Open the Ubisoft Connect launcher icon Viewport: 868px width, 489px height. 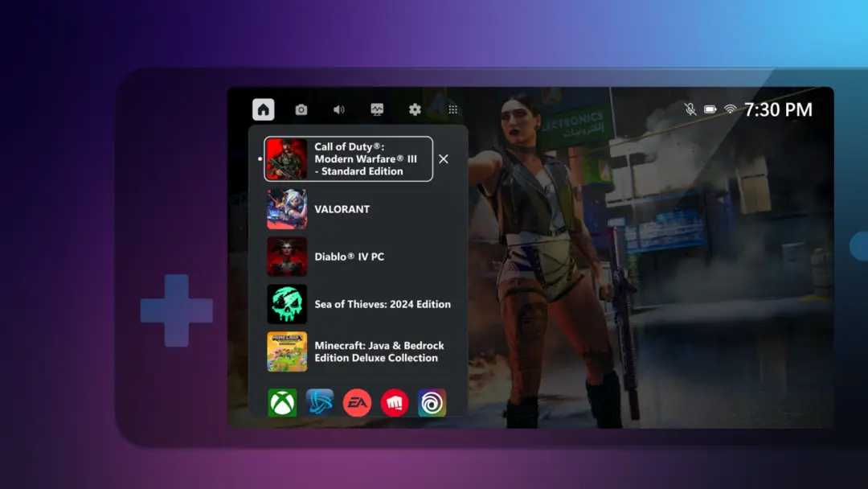coord(432,403)
